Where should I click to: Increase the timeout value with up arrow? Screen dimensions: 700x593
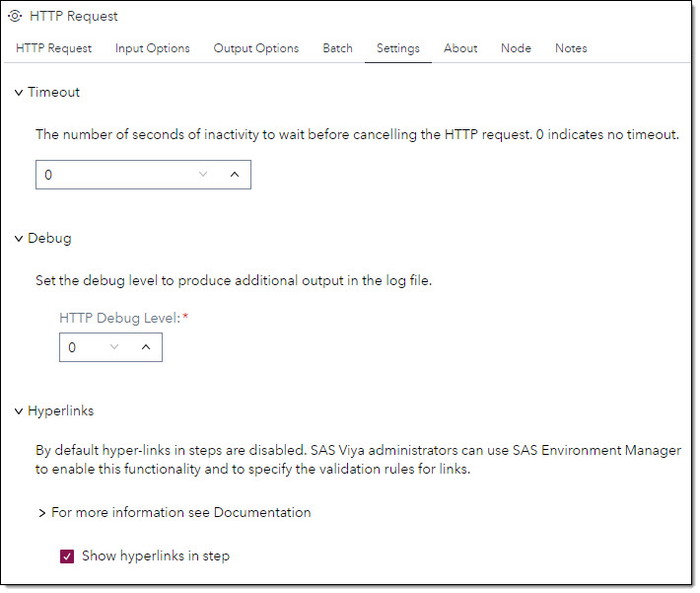(x=235, y=175)
